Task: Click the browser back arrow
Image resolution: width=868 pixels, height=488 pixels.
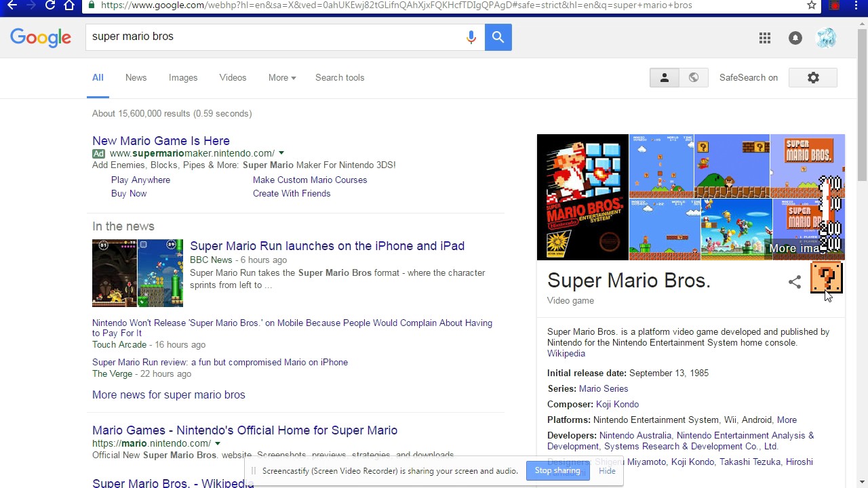Action: click(x=12, y=5)
